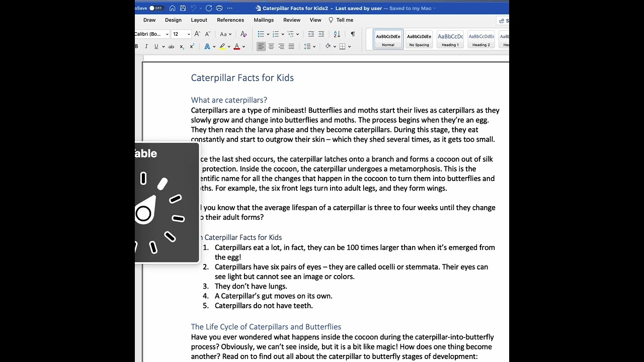
Task: Apply multilevel list
Action: click(290, 34)
